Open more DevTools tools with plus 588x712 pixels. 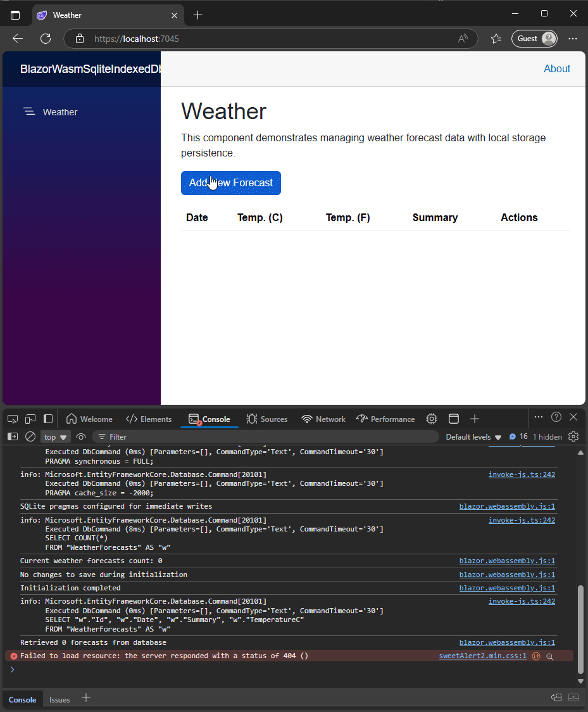(475, 419)
